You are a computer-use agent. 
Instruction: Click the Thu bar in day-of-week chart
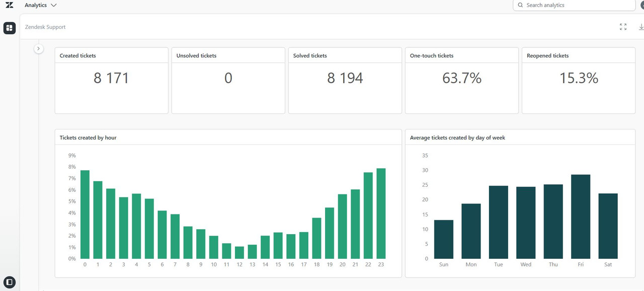click(x=553, y=222)
